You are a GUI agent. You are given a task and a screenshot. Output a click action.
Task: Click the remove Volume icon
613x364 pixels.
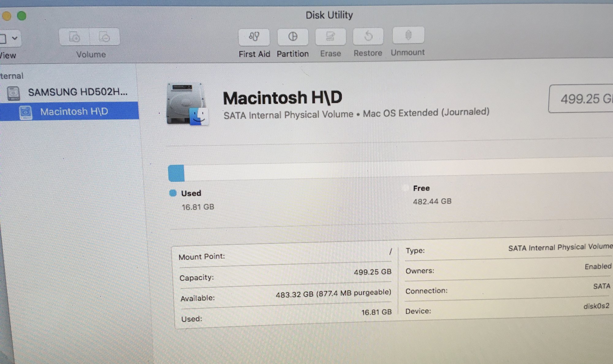click(105, 37)
